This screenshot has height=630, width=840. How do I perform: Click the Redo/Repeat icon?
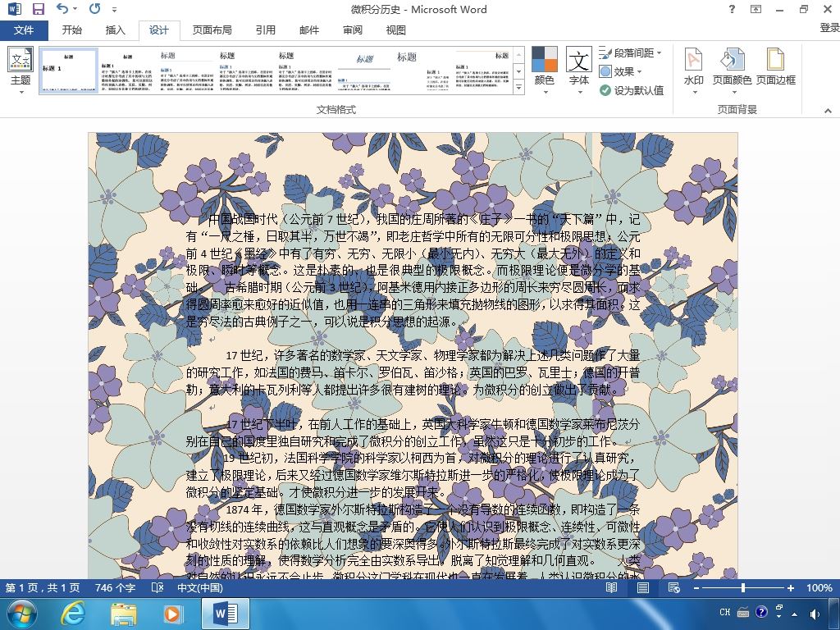(x=95, y=8)
